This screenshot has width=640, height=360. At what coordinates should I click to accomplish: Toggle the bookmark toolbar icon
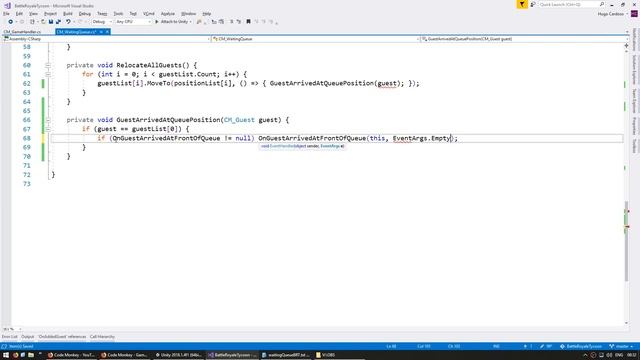coord(248,22)
